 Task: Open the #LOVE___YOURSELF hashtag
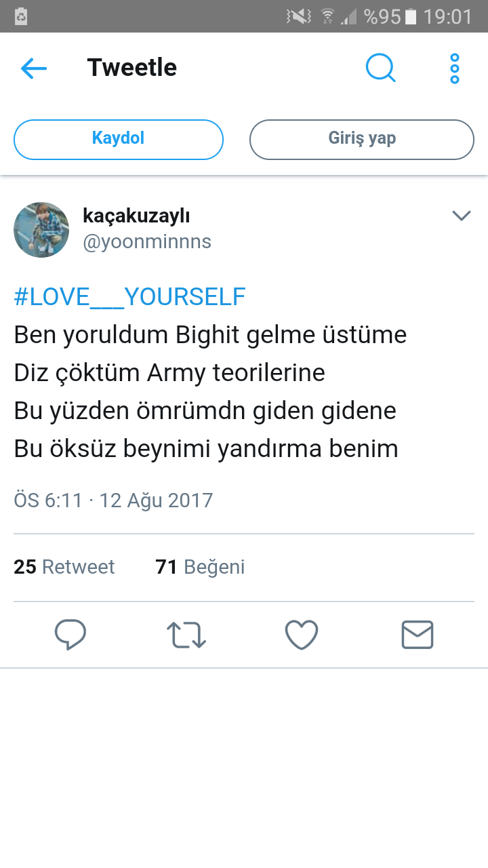click(129, 296)
